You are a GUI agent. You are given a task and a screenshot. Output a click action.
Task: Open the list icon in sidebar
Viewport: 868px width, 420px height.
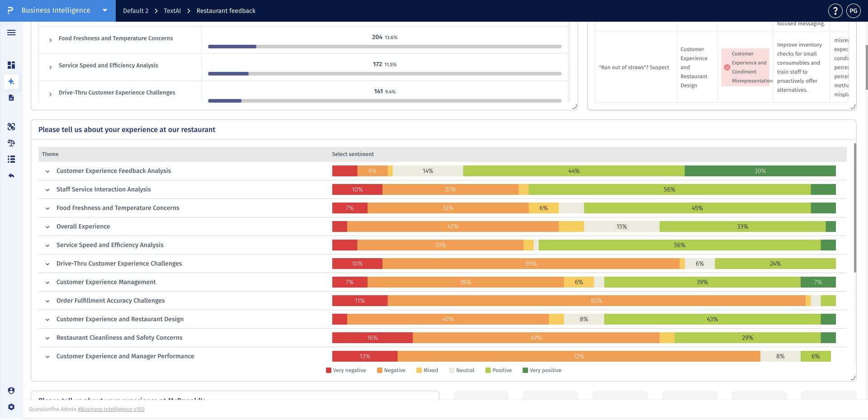click(11, 159)
